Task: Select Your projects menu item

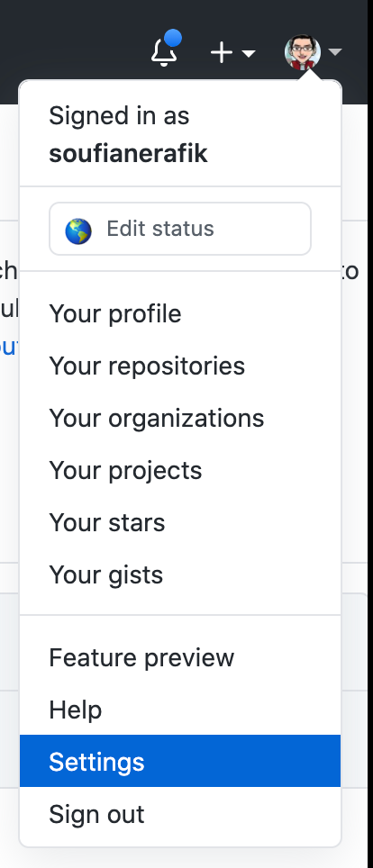Action: coord(180,471)
